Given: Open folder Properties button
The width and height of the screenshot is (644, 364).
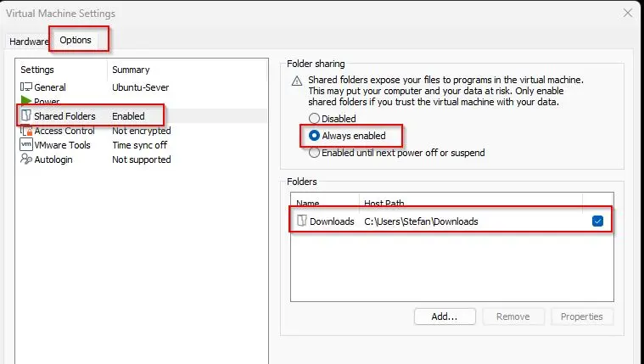Looking at the screenshot, I should [581, 316].
